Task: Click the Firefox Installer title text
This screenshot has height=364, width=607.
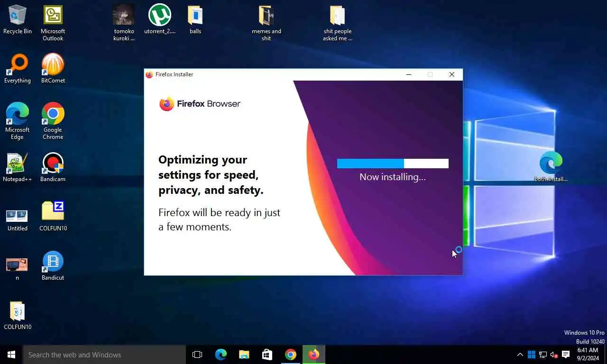Action: pos(174,74)
